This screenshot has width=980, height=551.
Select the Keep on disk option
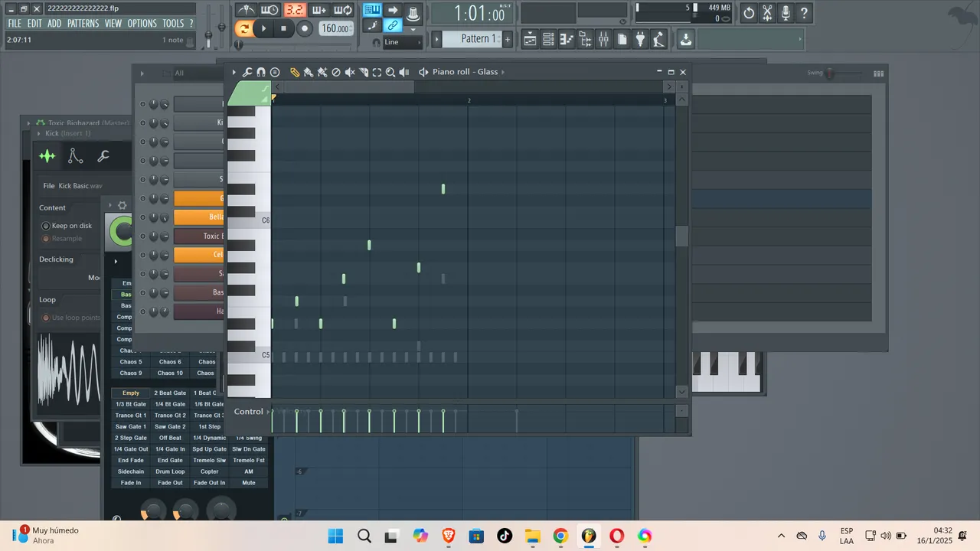(67, 226)
